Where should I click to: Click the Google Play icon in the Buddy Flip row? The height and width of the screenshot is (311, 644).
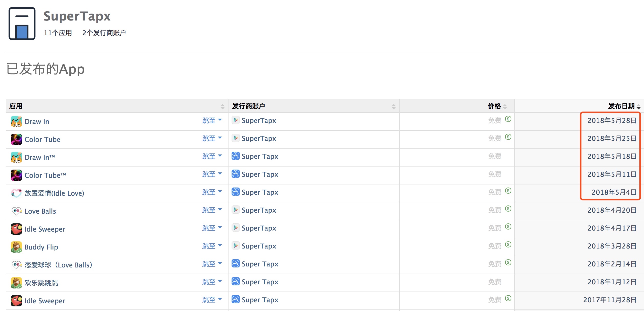[236, 245]
